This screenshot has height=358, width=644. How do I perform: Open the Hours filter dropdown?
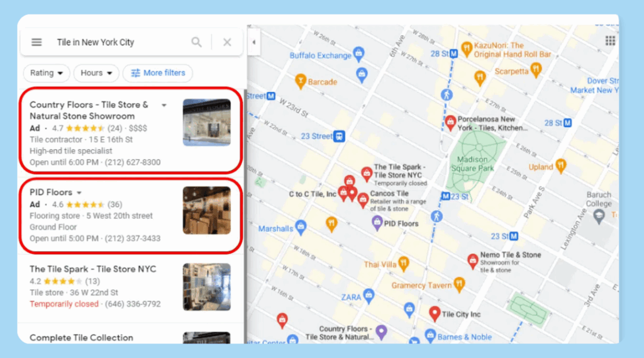(x=96, y=73)
